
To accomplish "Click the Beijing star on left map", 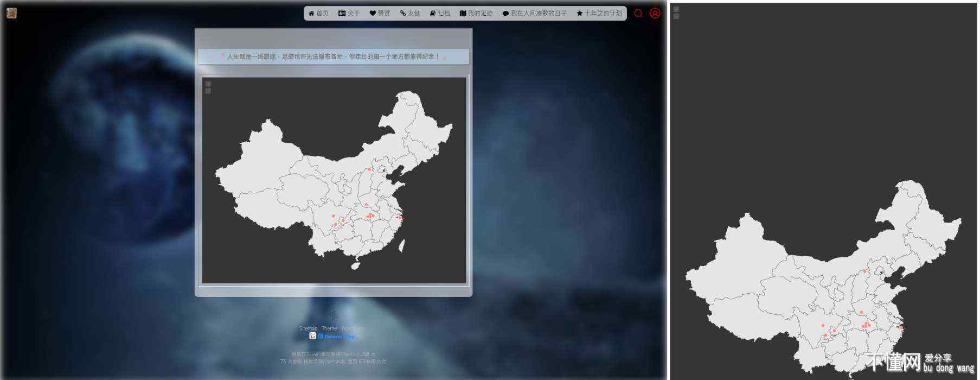I will (x=384, y=170).
